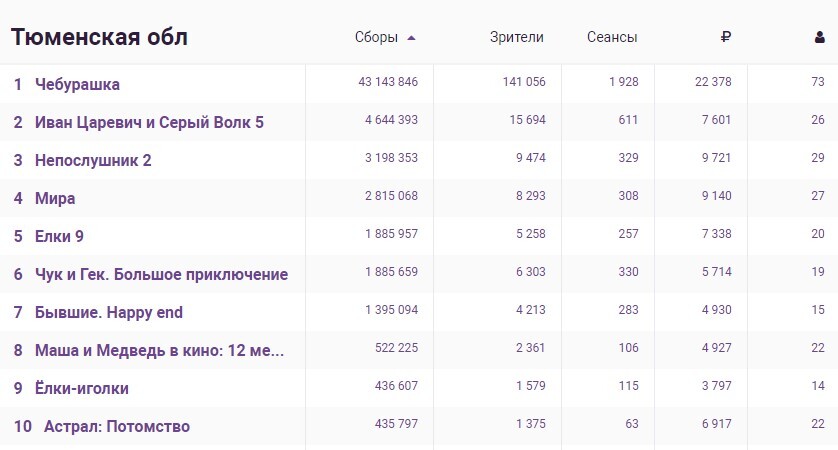
Task: Open the Чебурашка movie link
Action: pos(77,84)
